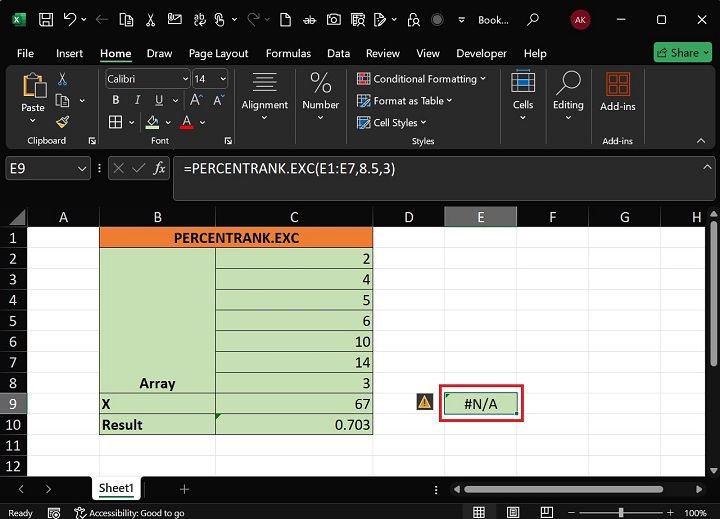Expand the Name Box dropdown arrow
The height and width of the screenshot is (519, 720).
(x=82, y=169)
